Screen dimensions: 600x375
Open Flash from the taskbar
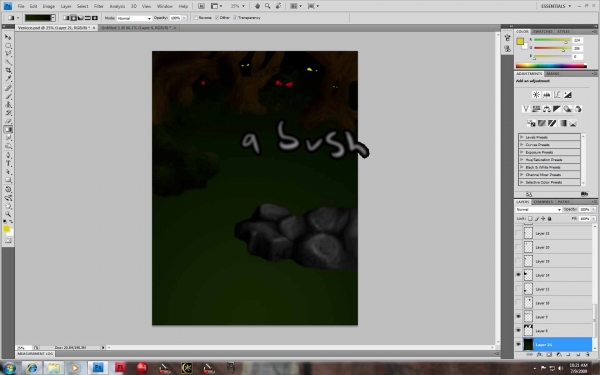pos(120,368)
